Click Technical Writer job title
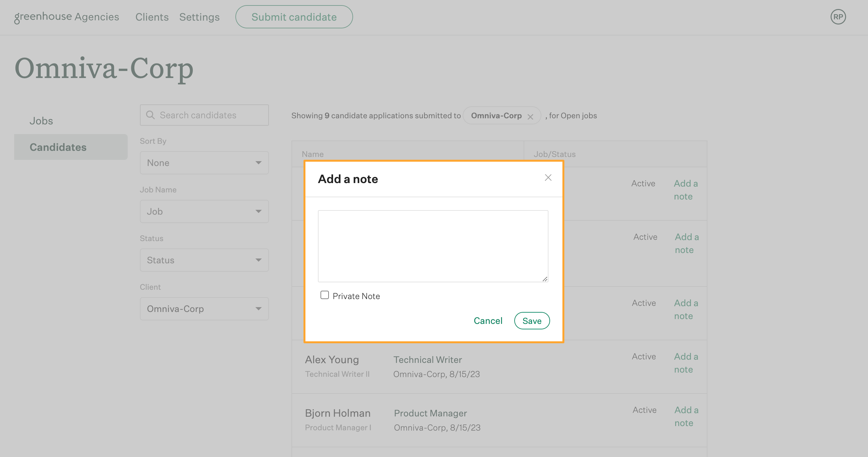 428,360
